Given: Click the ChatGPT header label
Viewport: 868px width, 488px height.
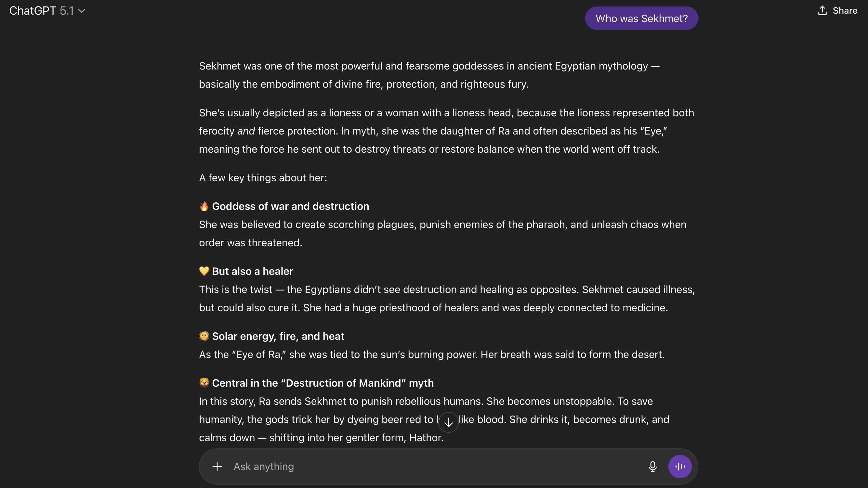Looking at the screenshot, I should [32, 10].
